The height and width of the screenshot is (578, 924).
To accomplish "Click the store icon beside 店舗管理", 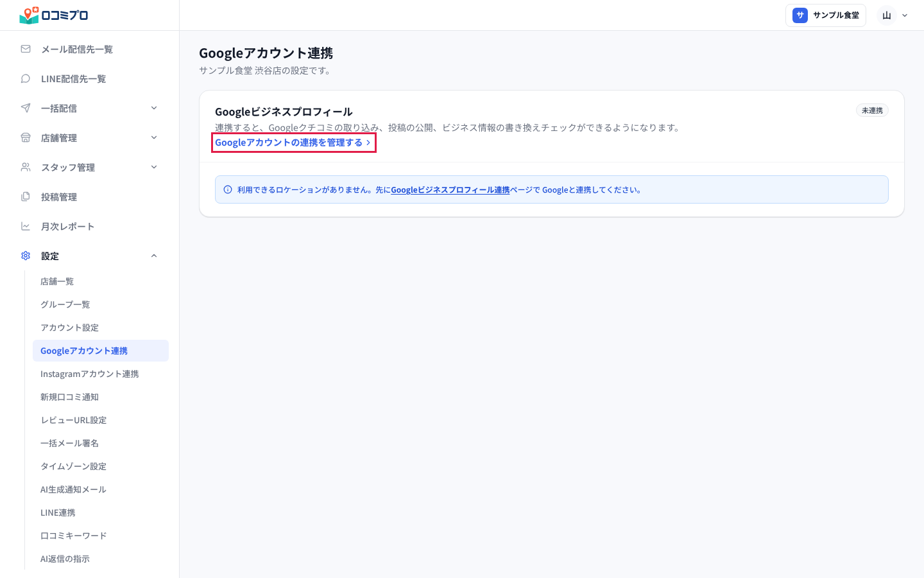I will click(x=26, y=137).
